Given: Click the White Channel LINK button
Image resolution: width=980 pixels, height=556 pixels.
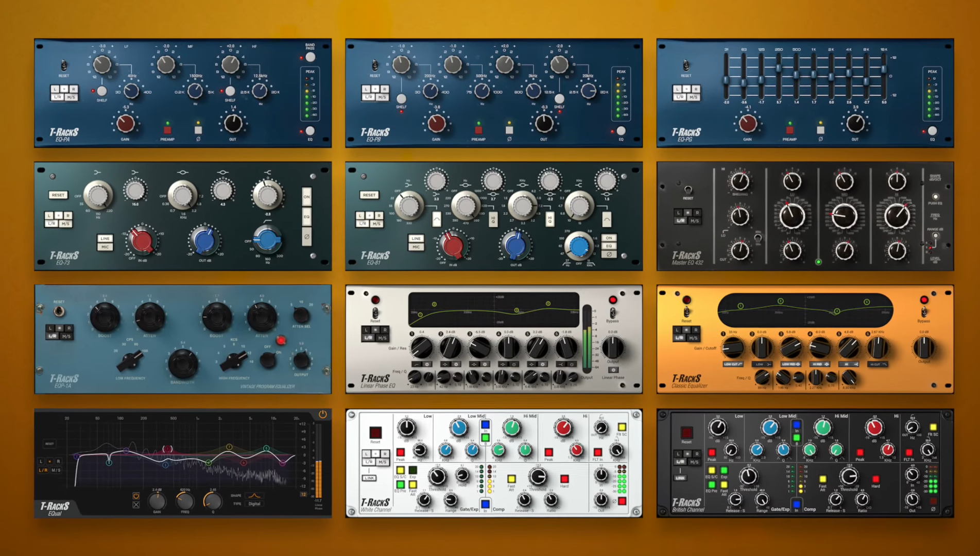Looking at the screenshot, I should (369, 478).
